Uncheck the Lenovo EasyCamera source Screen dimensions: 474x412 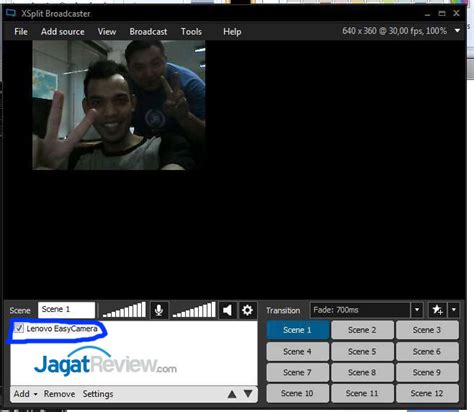coord(19,328)
